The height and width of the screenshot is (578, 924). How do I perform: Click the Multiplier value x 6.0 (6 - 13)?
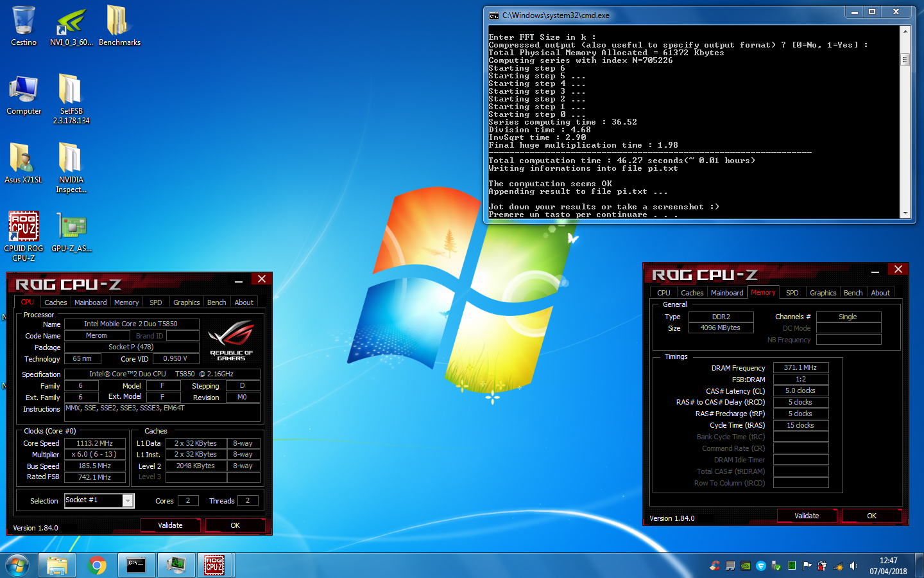click(x=95, y=454)
